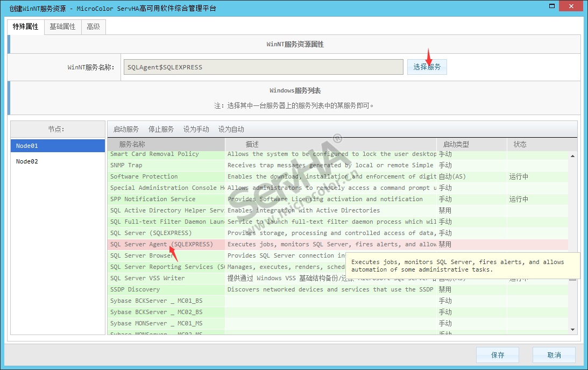
Task: Click the scroll down arrow in service list
Action: pos(572,330)
